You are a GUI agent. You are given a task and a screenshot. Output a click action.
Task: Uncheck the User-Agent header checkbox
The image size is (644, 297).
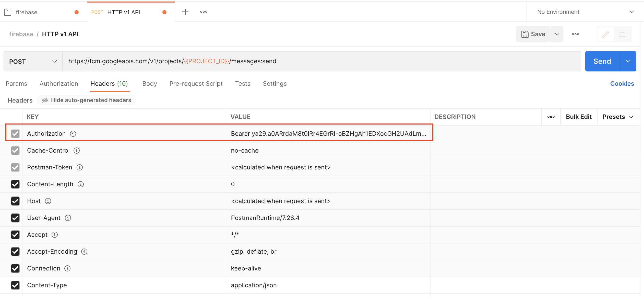coord(15,218)
